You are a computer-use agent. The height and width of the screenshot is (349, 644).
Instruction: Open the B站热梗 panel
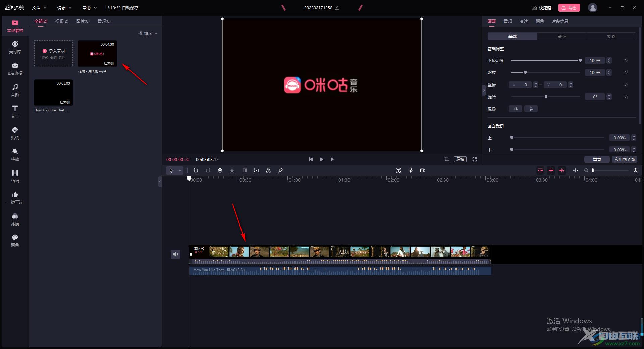(x=15, y=69)
